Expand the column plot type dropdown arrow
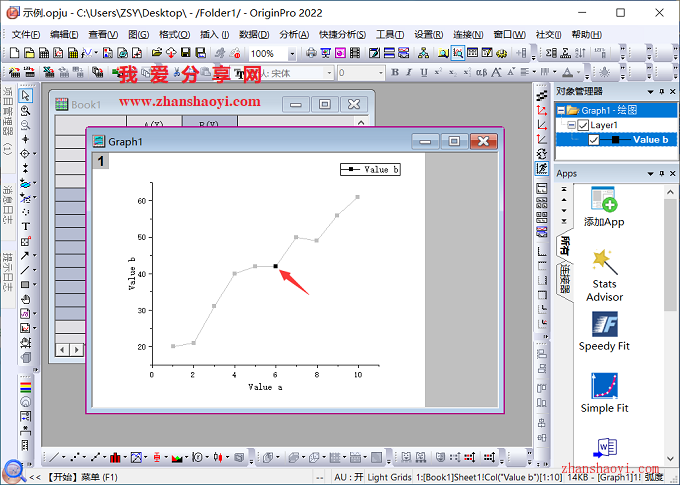Viewport: 680px width, 485px height. click(x=125, y=457)
